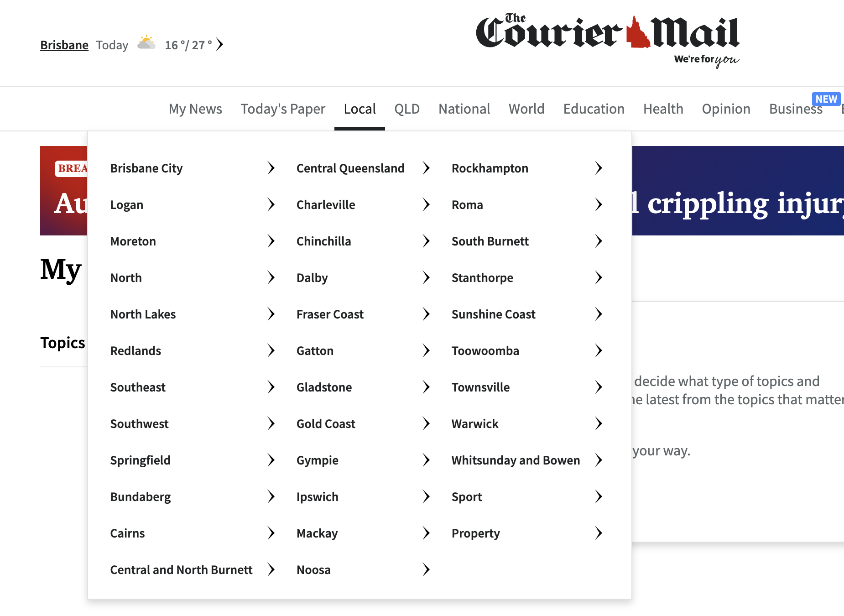Expand the Gold Coast submenu chevron
This screenshot has height=616, width=844.
tap(426, 423)
